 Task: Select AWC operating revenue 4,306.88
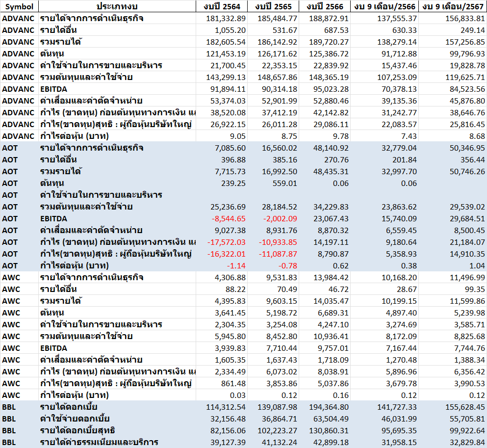[x=230, y=278]
